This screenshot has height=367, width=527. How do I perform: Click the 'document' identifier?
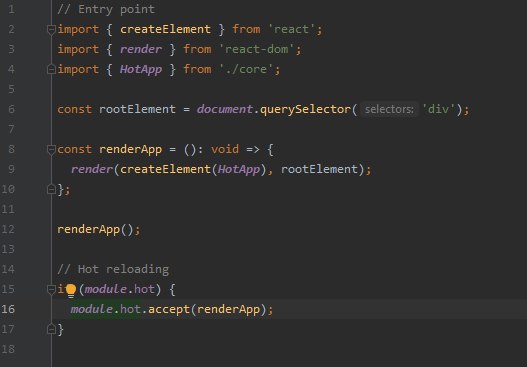pos(225,109)
